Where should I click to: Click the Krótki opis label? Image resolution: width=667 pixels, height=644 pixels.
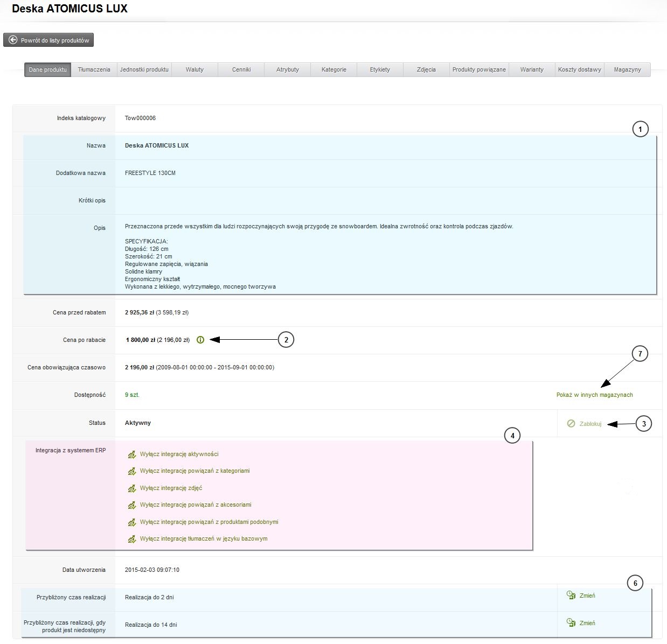click(92, 200)
